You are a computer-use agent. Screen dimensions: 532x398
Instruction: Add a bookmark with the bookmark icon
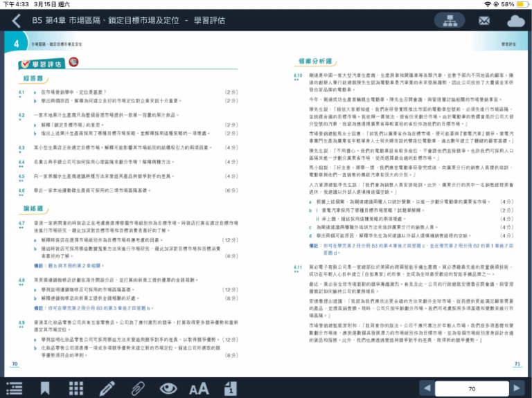click(45, 388)
